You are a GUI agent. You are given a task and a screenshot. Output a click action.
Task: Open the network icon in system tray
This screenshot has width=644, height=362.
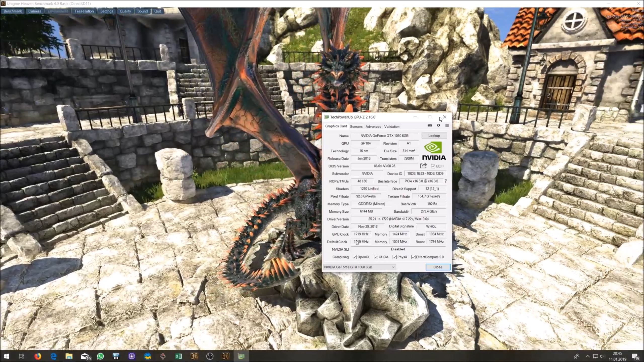[595, 356]
